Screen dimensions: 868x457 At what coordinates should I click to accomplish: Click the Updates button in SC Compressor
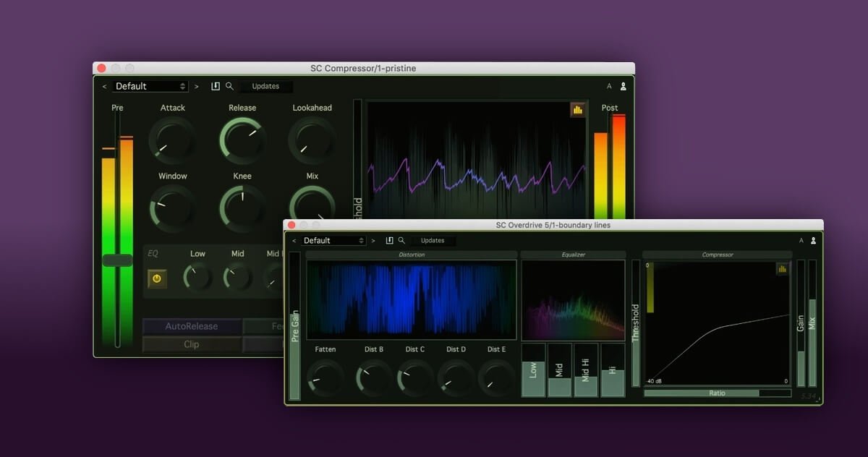click(x=265, y=86)
